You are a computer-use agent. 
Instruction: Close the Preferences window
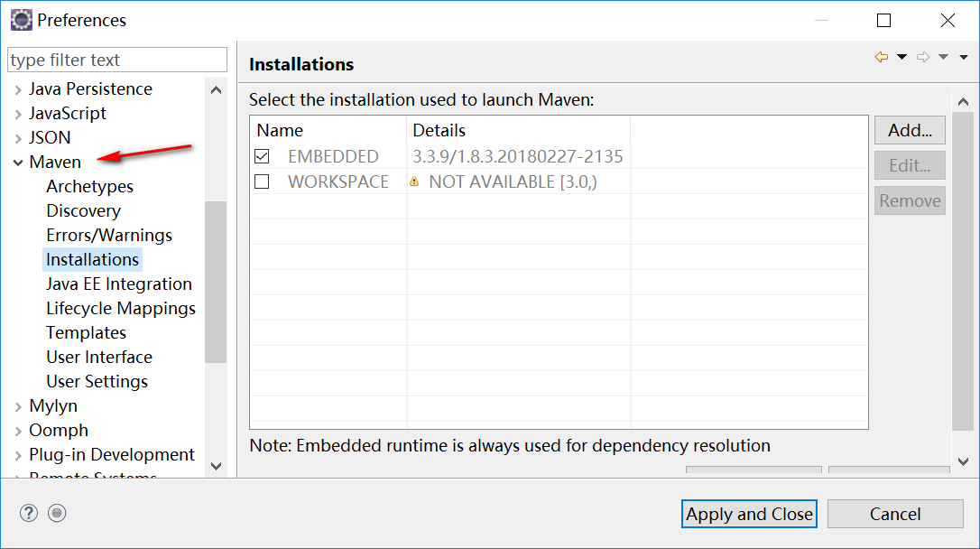[x=948, y=21]
